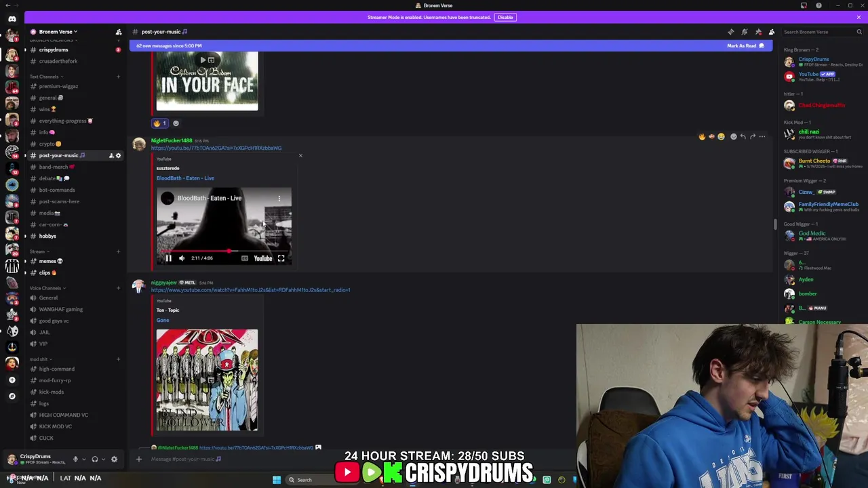Viewport: 868px width, 488px height.
Task: Go to the bot-commands channel
Action: (x=73, y=190)
